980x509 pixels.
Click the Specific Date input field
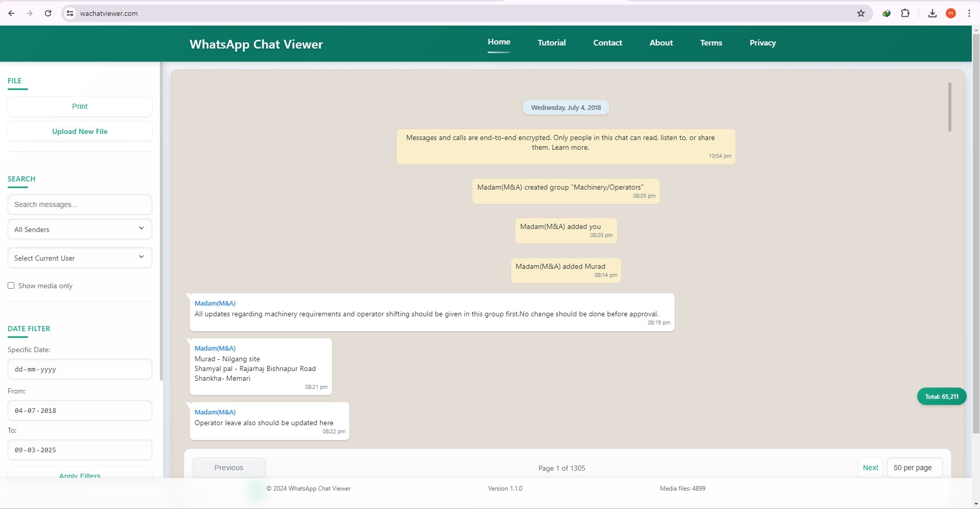(79, 369)
